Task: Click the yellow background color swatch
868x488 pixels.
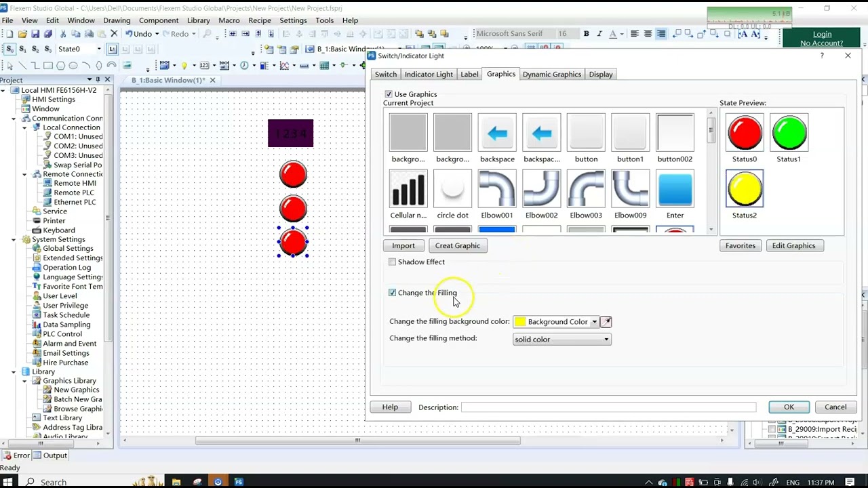Action: (x=520, y=322)
